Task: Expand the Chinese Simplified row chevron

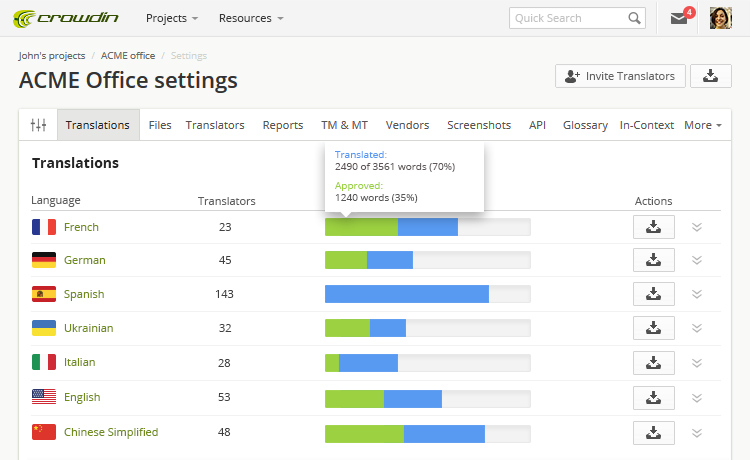Action: click(697, 433)
